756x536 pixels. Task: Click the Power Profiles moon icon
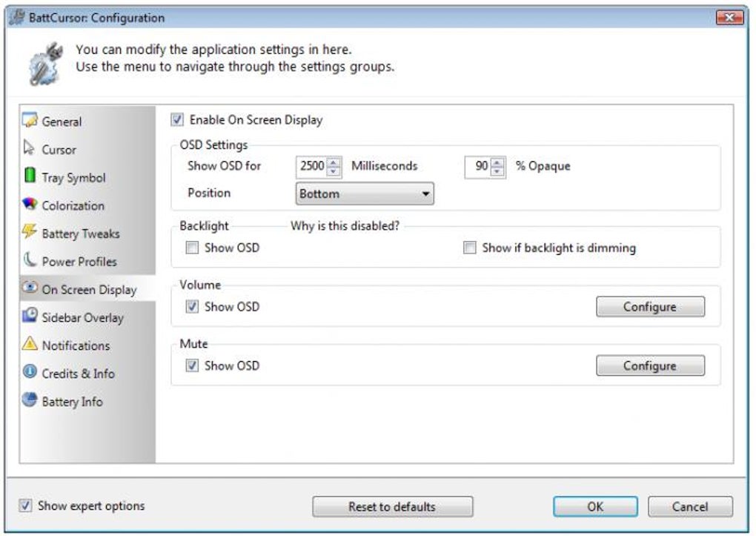[x=30, y=260]
